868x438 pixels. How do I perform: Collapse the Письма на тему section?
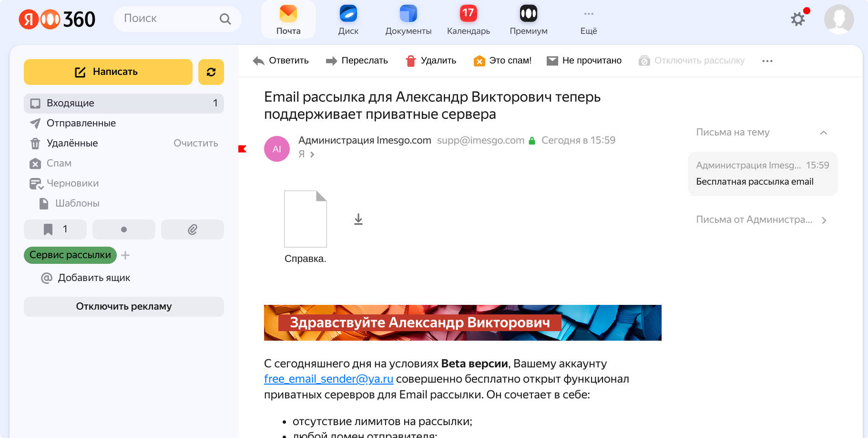pos(824,133)
